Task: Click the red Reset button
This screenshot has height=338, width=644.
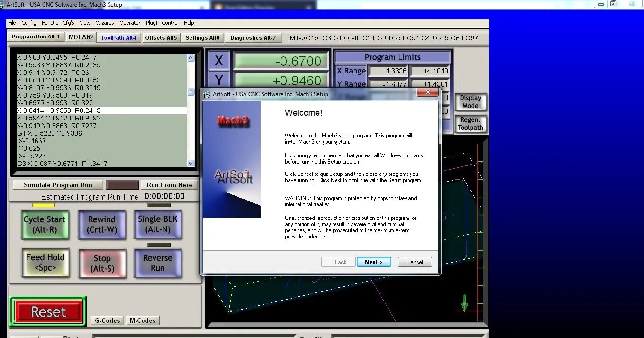Action: [x=48, y=312]
